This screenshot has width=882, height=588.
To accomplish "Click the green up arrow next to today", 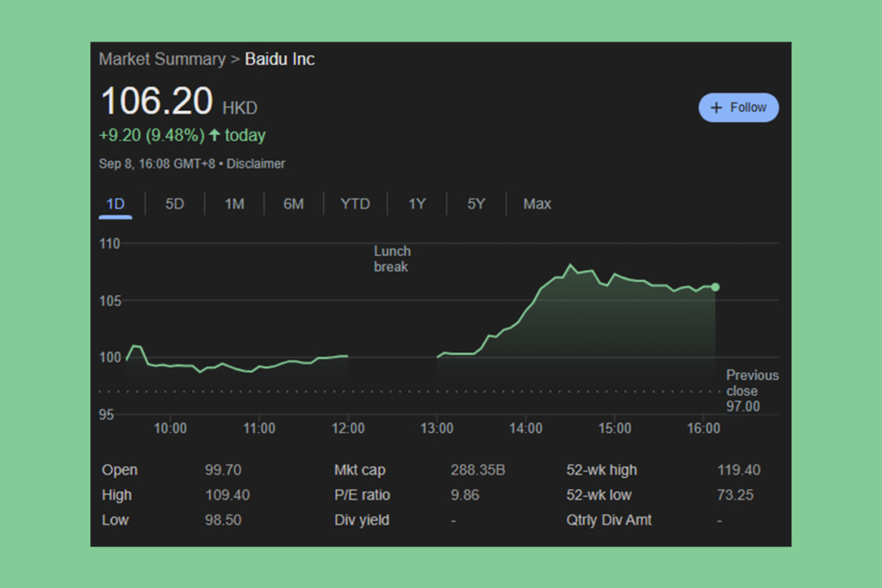I will coord(217,135).
